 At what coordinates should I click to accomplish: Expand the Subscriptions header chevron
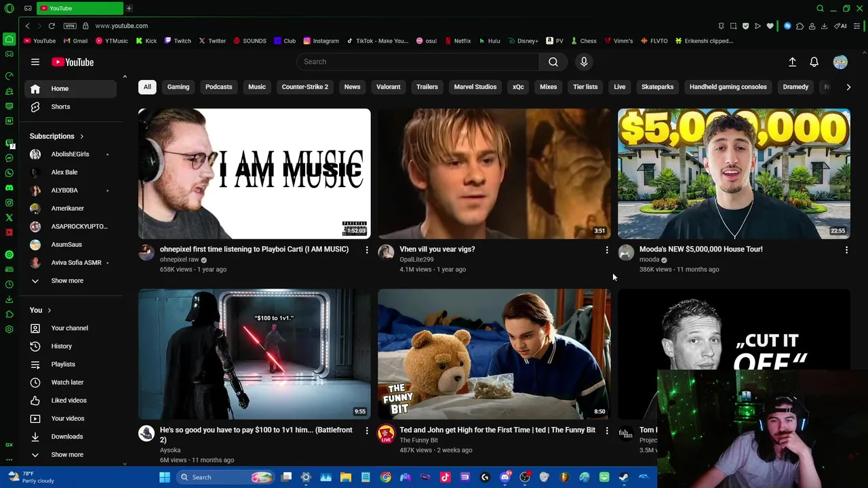[82, 136]
